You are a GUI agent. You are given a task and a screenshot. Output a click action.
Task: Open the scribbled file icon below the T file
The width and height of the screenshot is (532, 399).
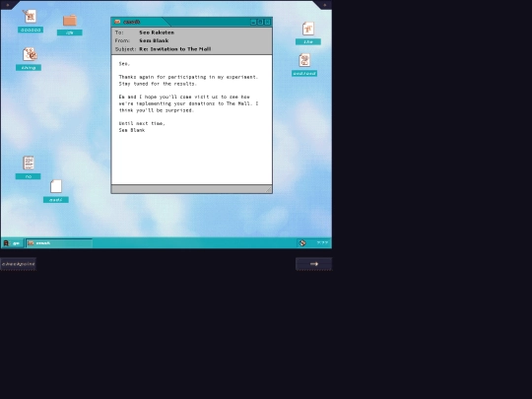tap(304, 60)
